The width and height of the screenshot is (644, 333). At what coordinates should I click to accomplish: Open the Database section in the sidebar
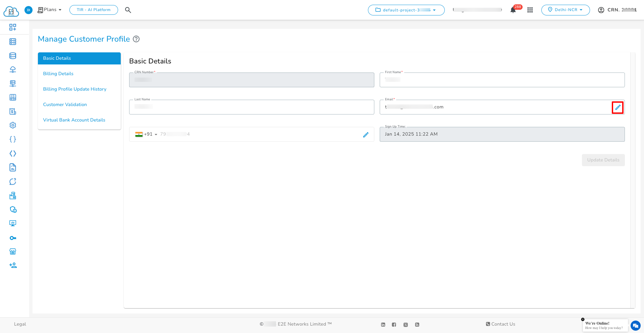click(x=13, y=56)
